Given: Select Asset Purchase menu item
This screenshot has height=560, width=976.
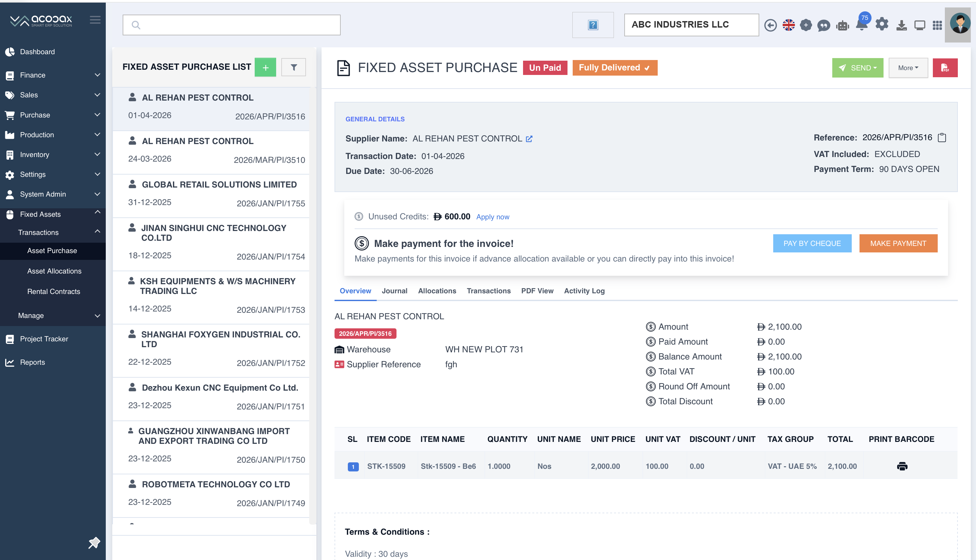Looking at the screenshot, I should click(53, 251).
